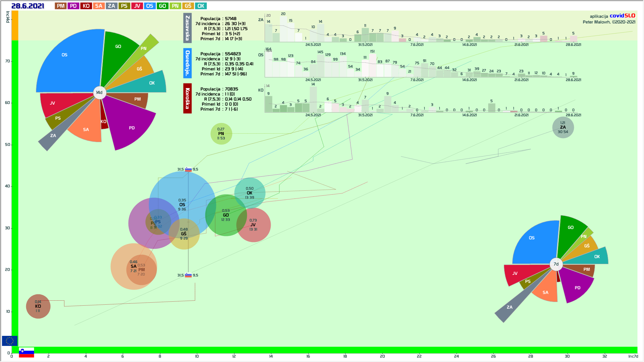Screen dimensions: 644x362
Task: Click the covidSLO application link
Action: point(622,16)
